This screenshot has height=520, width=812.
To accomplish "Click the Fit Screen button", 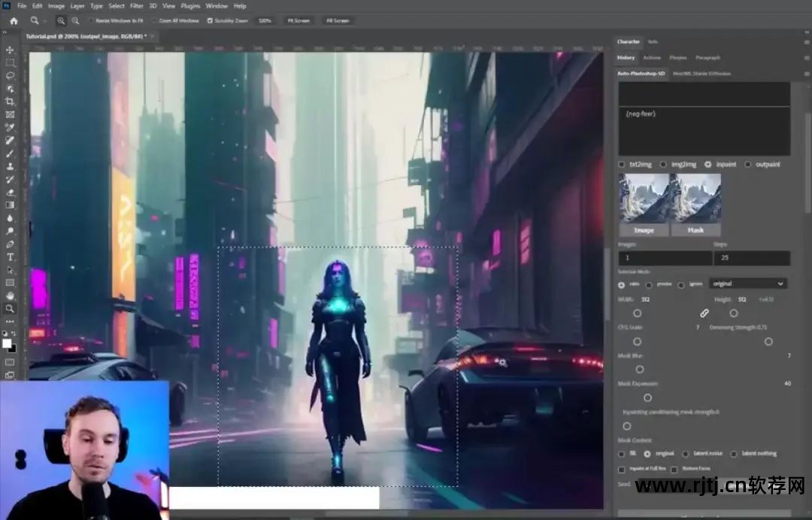I will pos(298,21).
